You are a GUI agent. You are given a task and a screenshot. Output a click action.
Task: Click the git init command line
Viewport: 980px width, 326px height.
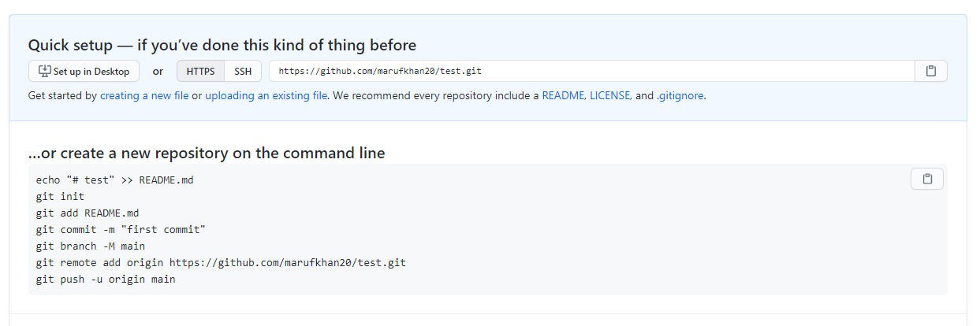click(60, 197)
